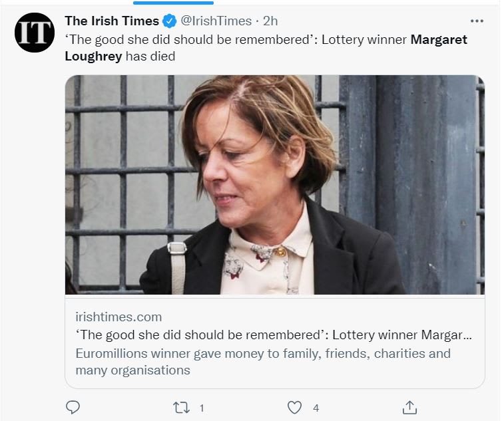Viewport: 504px width, 421px height.
Task: Visit the irishtimes.com domain link
Action: coord(119,317)
